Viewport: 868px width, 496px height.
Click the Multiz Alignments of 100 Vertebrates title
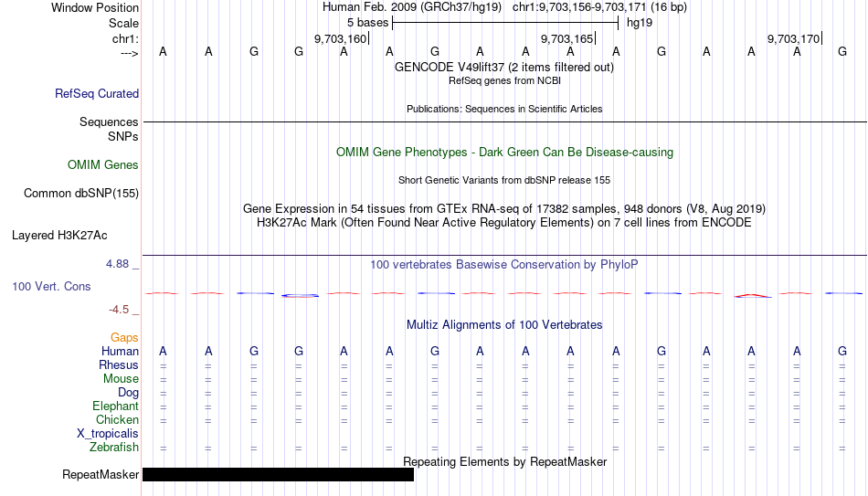(x=504, y=325)
